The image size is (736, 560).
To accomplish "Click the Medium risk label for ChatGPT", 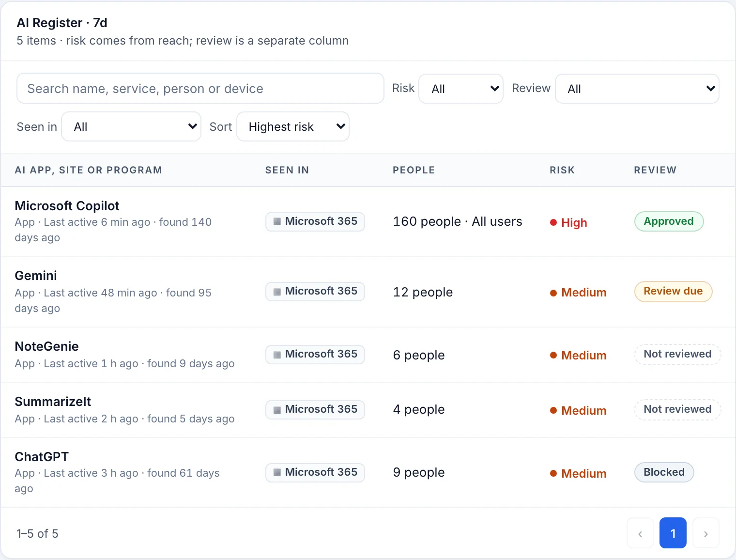I will tap(578, 474).
